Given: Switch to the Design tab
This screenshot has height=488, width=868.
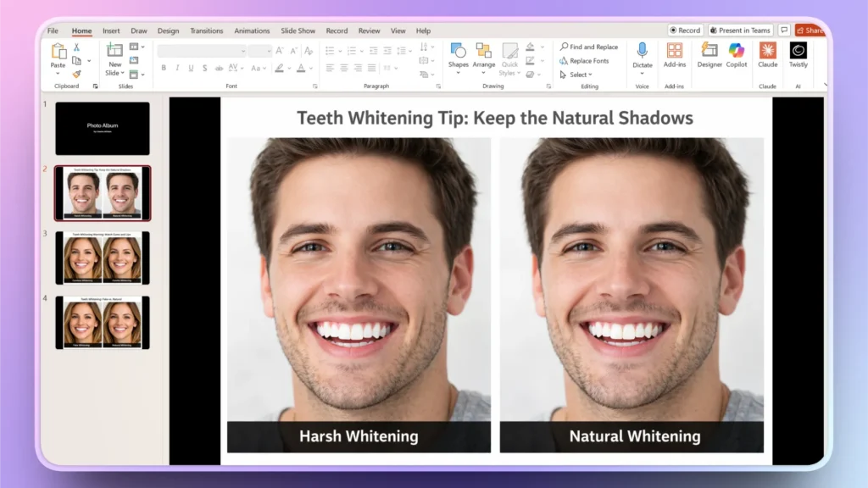Looking at the screenshot, I should tap(168, 30).
